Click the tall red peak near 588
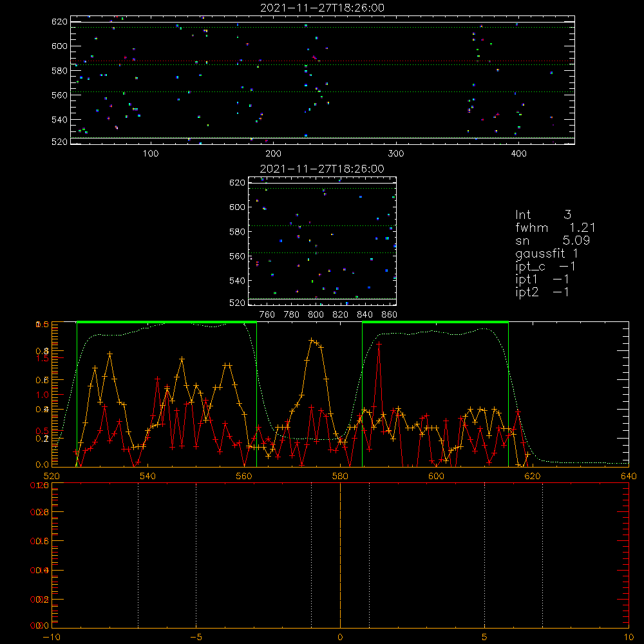Screen dimensions: 644x644 tap(379, 344)
